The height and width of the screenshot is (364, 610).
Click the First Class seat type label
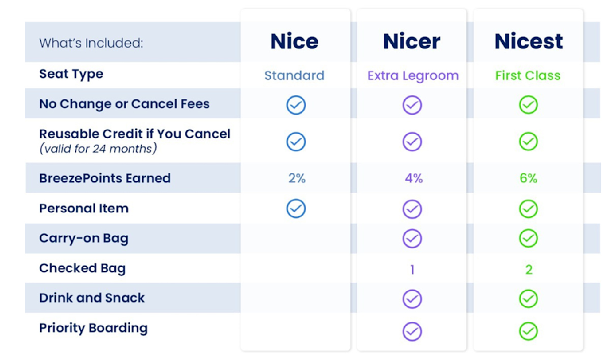point(528,76)
